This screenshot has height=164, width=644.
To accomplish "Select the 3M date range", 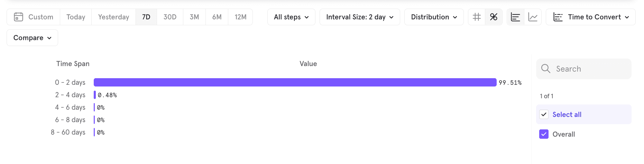I will coord(194,17).
